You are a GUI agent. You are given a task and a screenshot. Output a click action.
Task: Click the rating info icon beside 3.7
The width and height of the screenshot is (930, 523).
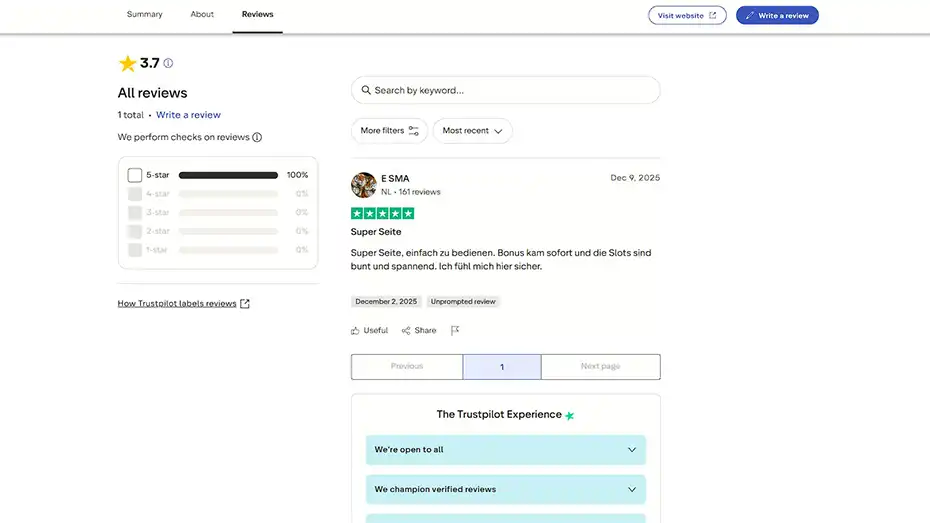coord(168,63)
